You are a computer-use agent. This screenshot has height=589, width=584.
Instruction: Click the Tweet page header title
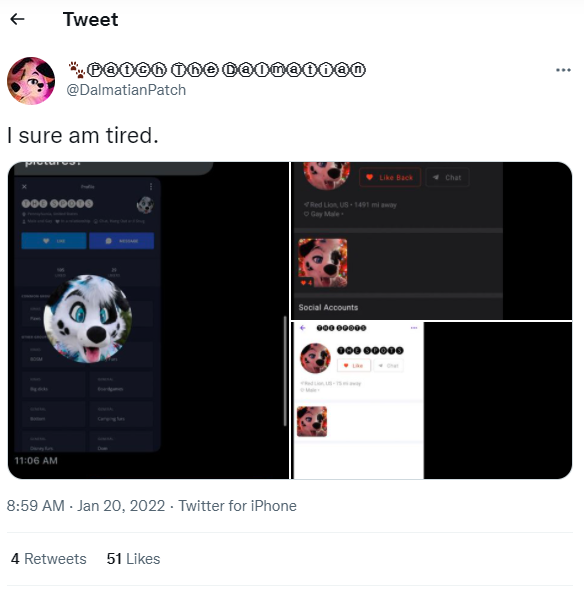point(91,19)
